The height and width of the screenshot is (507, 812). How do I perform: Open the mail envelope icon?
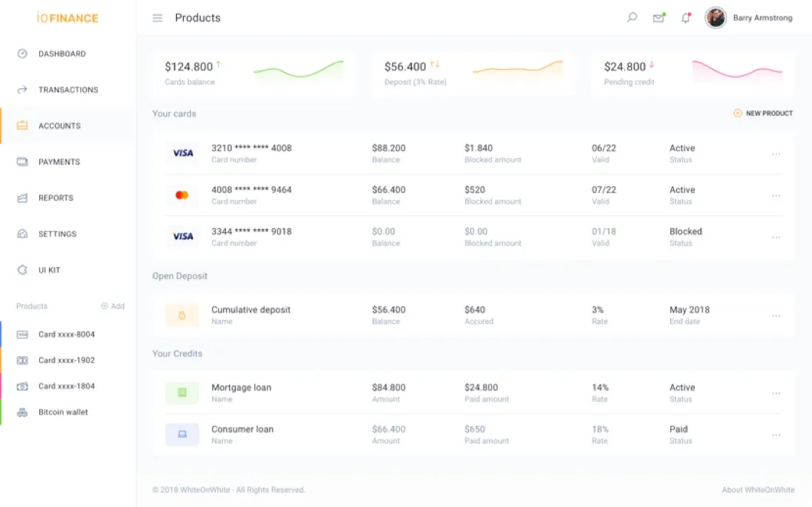(x=658, y=18)
